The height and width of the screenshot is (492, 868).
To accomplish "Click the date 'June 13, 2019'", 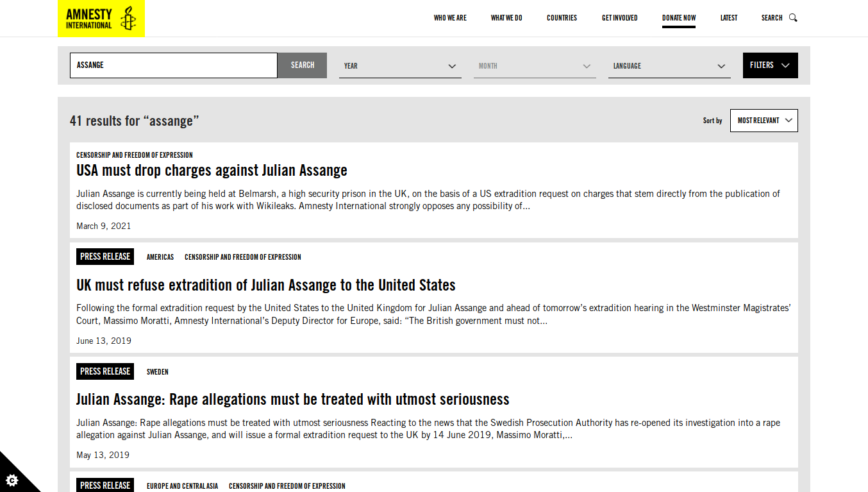I will (x=104, y=341).
